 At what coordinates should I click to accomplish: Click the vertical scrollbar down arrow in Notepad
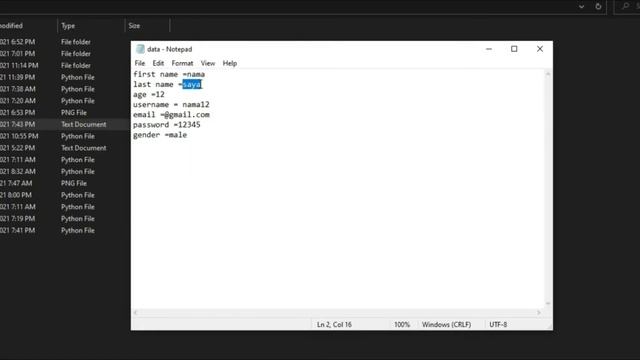[x=548, y=304]
